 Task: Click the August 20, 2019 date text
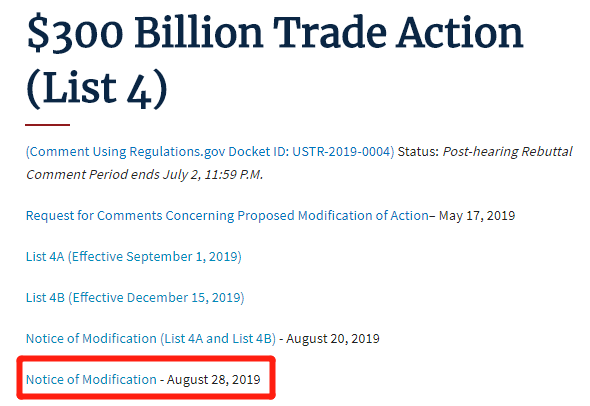tap(333, 339)
